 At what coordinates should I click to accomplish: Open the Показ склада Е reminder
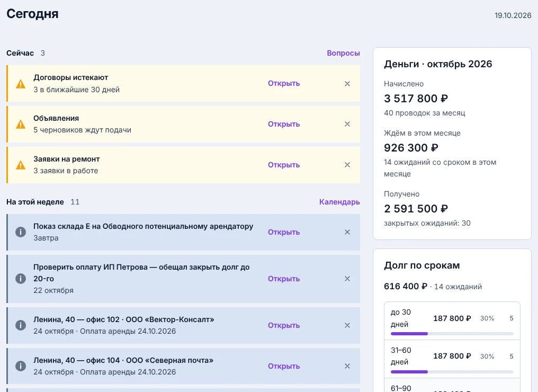(x=284, y=232)
